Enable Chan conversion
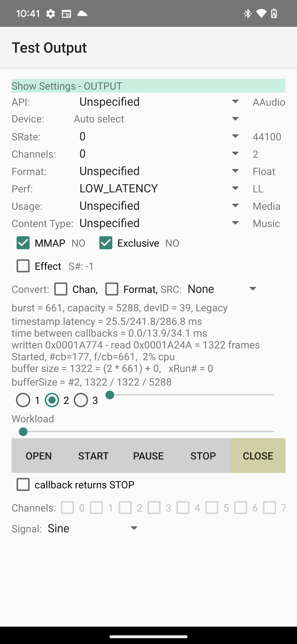Screen dimensions: 297x644 61,289
